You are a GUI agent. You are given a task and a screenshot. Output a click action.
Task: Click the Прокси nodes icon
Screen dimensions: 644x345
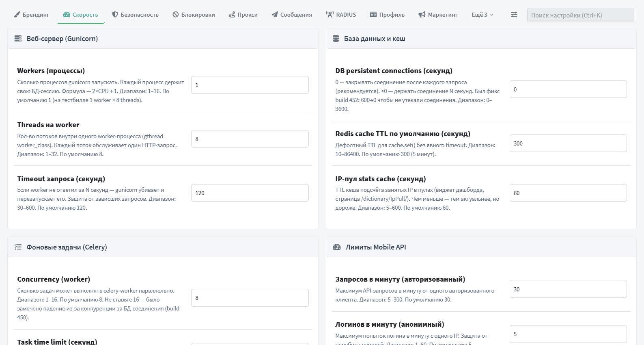pos(232,15)
